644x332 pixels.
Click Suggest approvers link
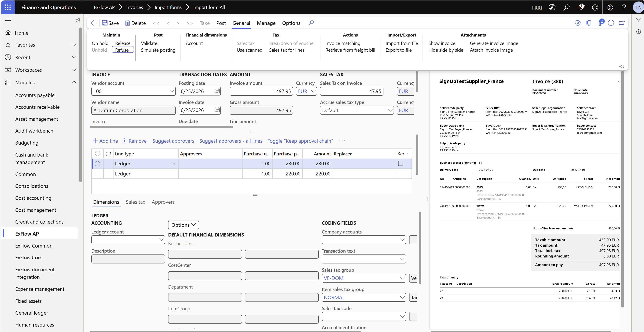[173, 141]
